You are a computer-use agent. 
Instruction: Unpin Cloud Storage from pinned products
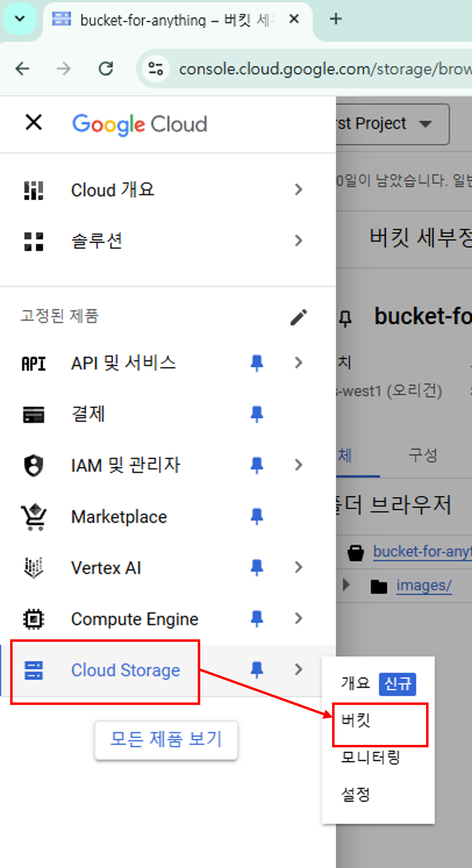click(x=257, y=669)
